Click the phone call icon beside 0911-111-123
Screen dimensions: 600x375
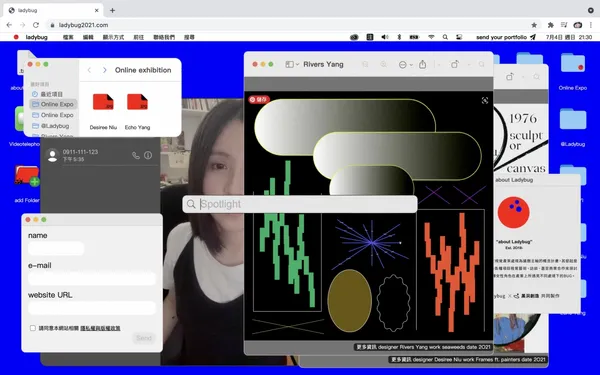point(135,155)
